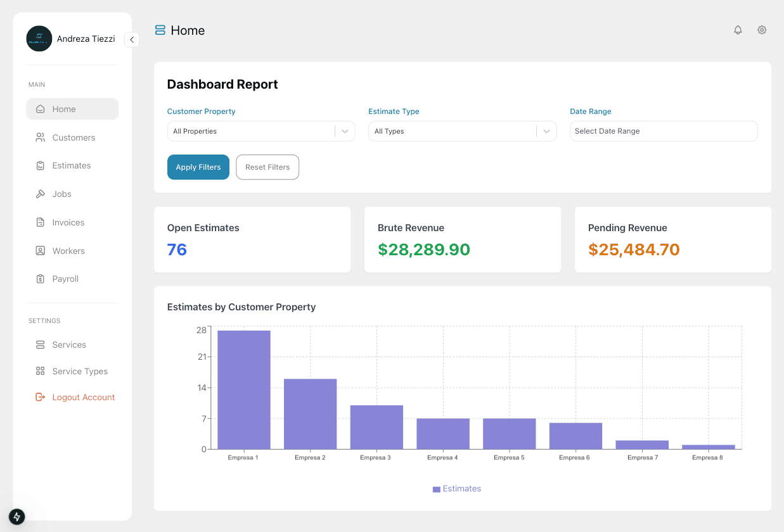Click the Payroll clipboard icon
Screen dimensions: 784x532
(x=41, y=279)
